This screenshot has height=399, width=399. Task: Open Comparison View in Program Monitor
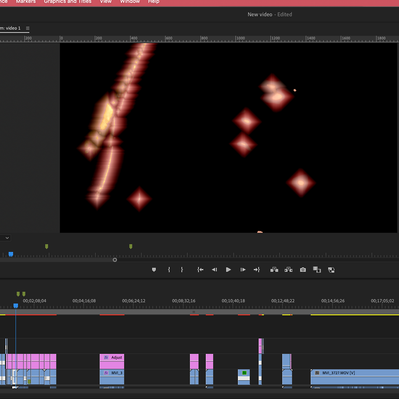click(x=317, y=270)
